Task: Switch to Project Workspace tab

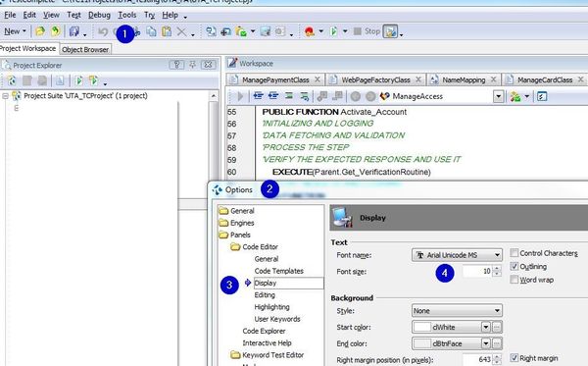Action: (x=28, y=49)
